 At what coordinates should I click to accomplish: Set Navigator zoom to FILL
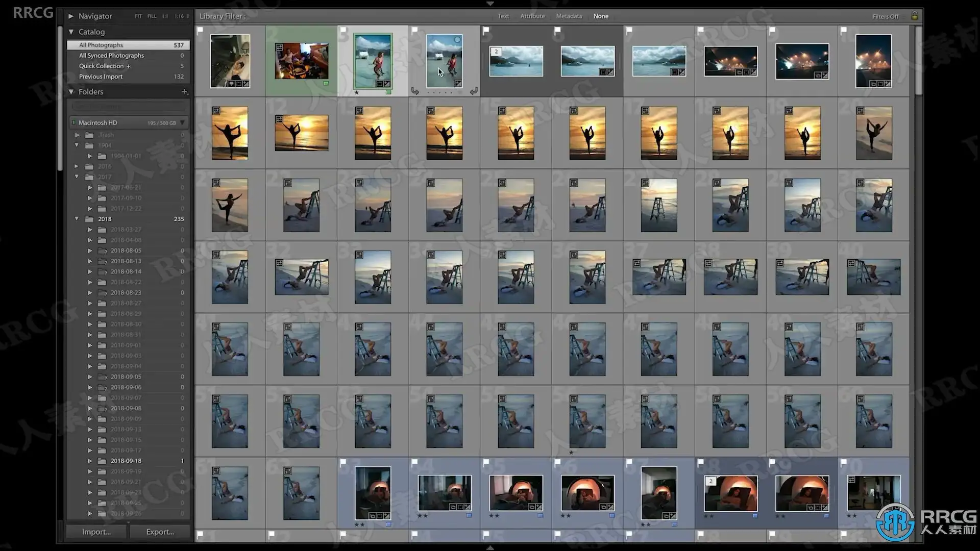(152, 16)
